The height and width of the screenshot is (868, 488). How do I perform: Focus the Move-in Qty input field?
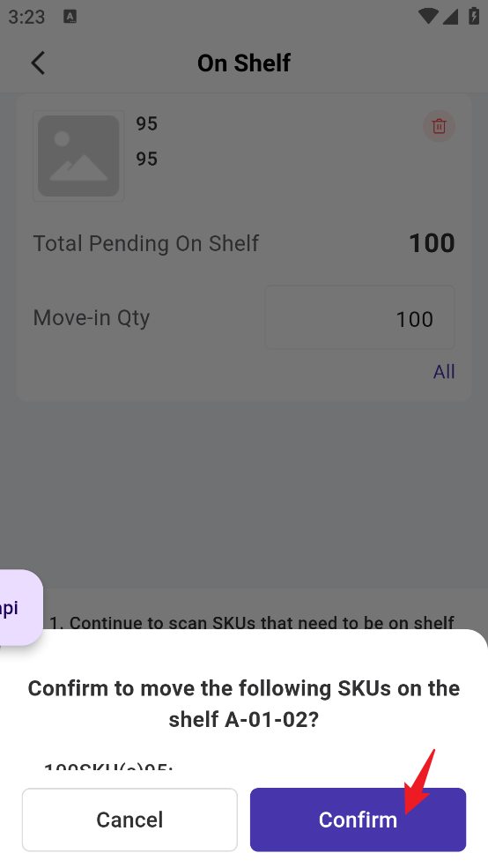click(x=359, y=318)
